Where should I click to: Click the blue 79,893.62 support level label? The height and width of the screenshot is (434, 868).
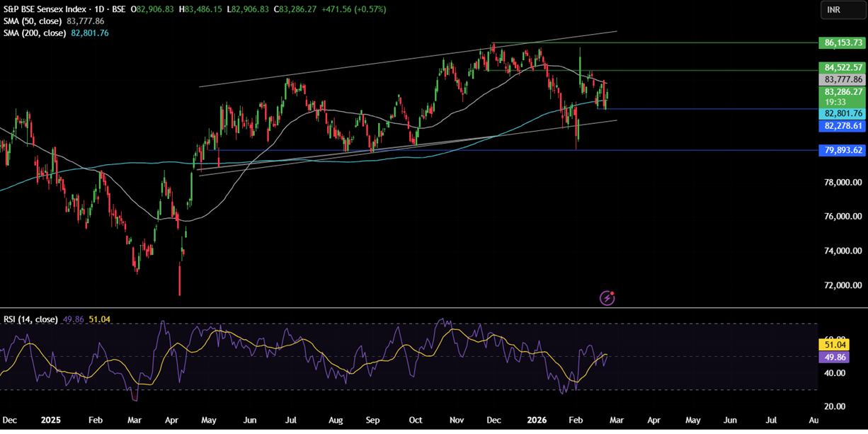click(843, 150)
